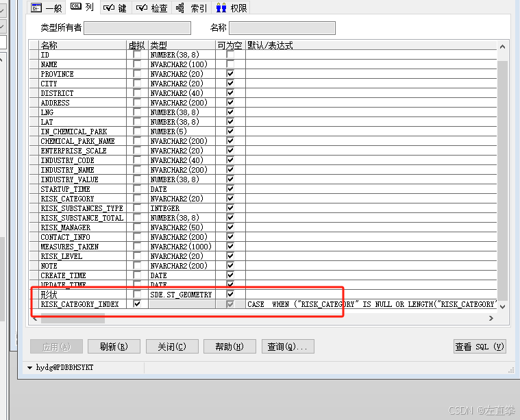
Task: Uncheck nullable for NOTE row
Action: pyautogui.click(x=230, y=266)
